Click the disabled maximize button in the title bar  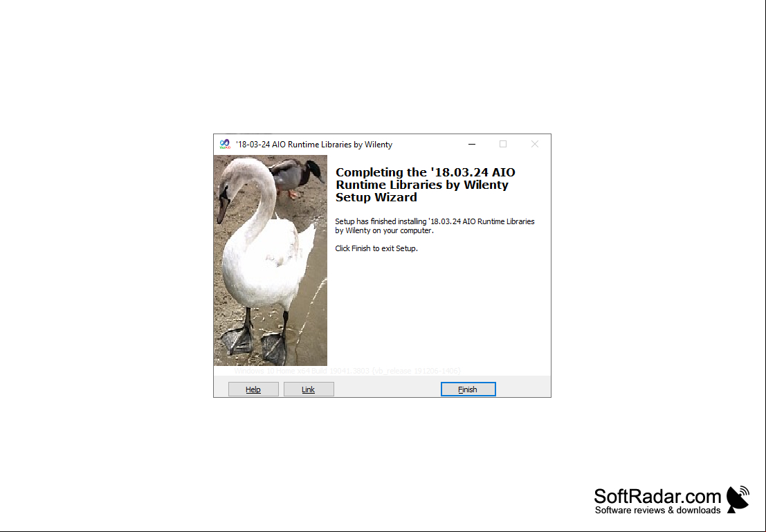pyautogui.click(x=503, y=144)
